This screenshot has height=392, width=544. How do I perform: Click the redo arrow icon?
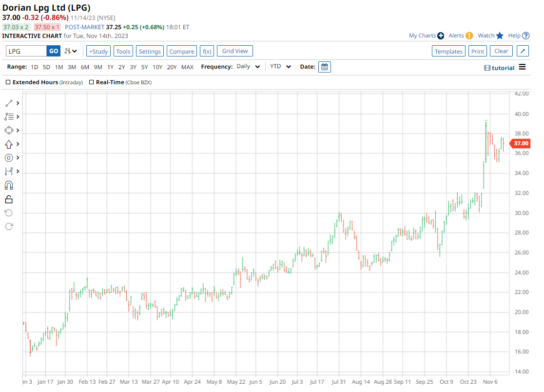(x=9, y=226)
